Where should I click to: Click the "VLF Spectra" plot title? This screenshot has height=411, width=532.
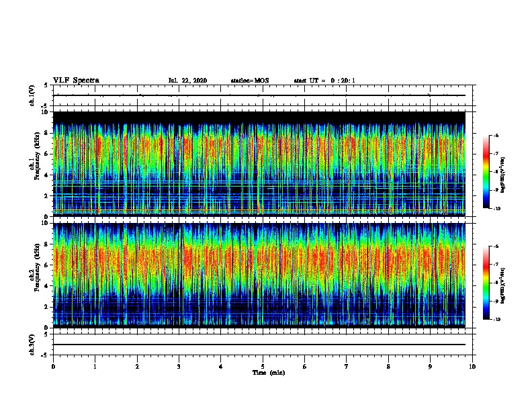(76, 81)
